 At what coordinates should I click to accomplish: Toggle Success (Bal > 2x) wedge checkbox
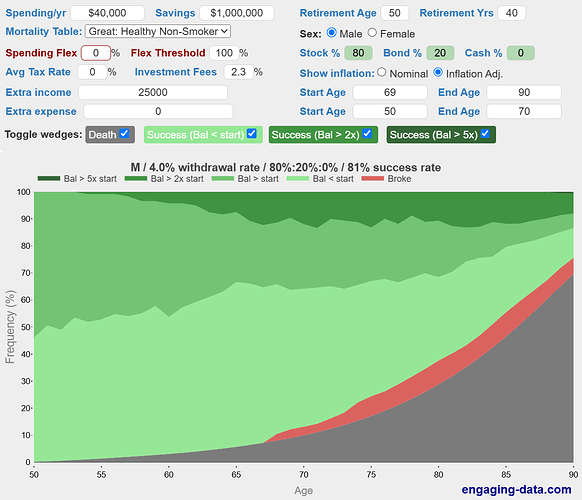pos(367,134)
